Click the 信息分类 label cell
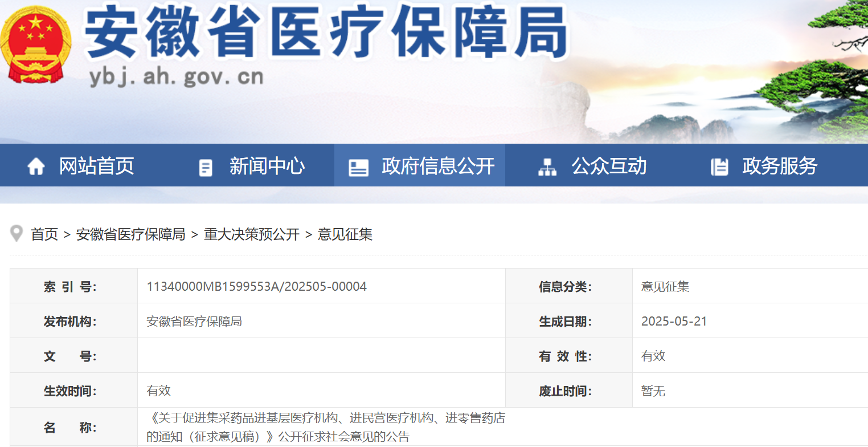 coord(569,286)
